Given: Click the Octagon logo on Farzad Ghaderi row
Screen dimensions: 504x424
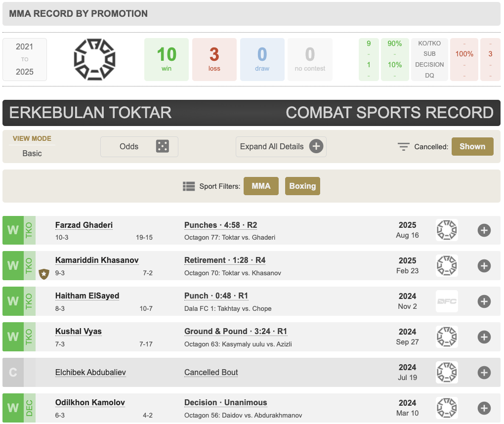Looking at the screenshot, I should (447, 230).
